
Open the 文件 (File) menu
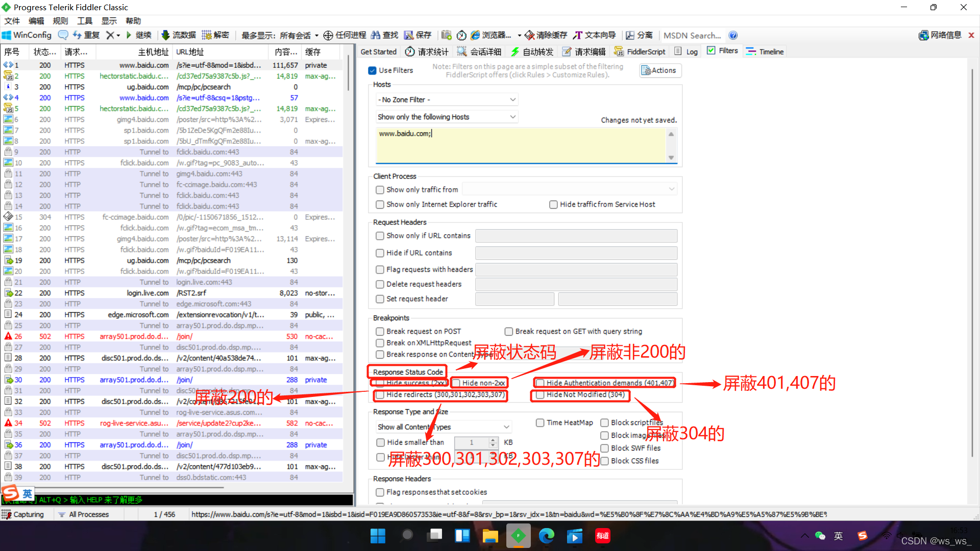click(12, 21)
